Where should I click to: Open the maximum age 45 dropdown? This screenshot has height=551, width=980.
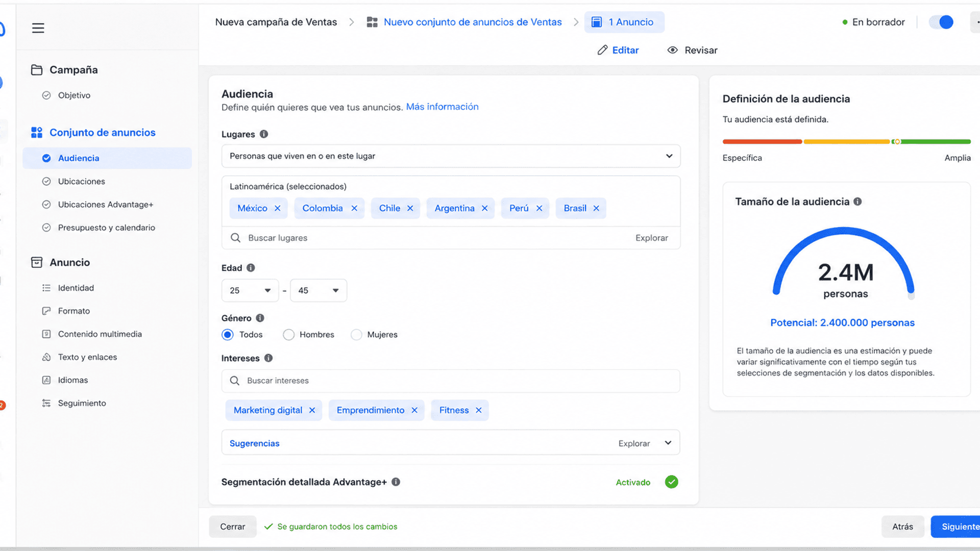click(318, 290)
